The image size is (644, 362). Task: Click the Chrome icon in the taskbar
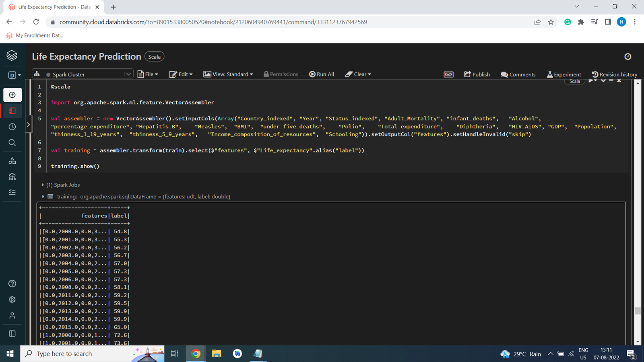196,354
